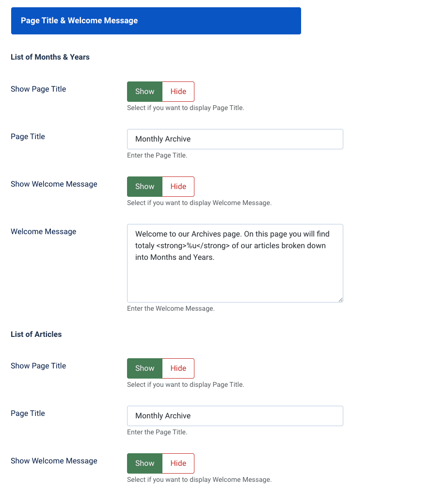This screenshot has width=448, height=493.
Task: Click Page Title field under List of Months & Years
Action: (235, 139)
